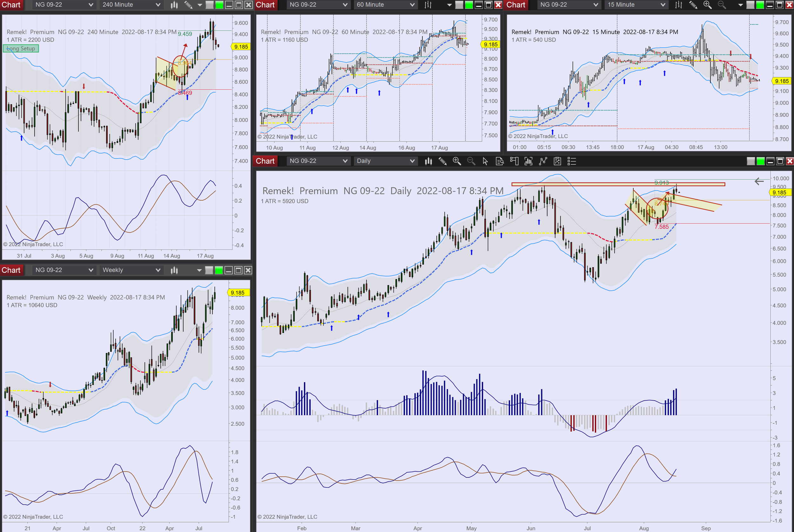Expand toolbar overflow arrow on 60 Minute chart
794x532 pixels.
tap(449, 5)
